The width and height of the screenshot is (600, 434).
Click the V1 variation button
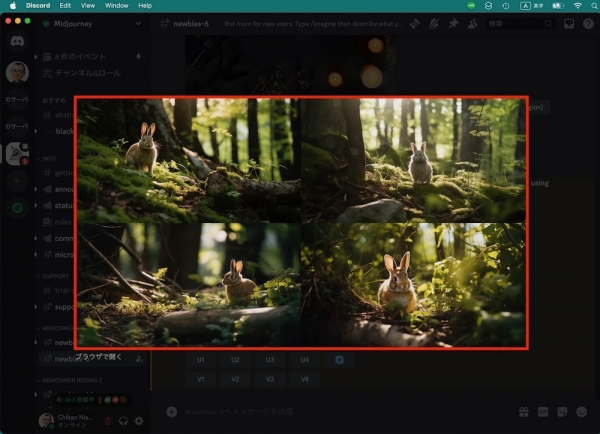click(201, 379)
